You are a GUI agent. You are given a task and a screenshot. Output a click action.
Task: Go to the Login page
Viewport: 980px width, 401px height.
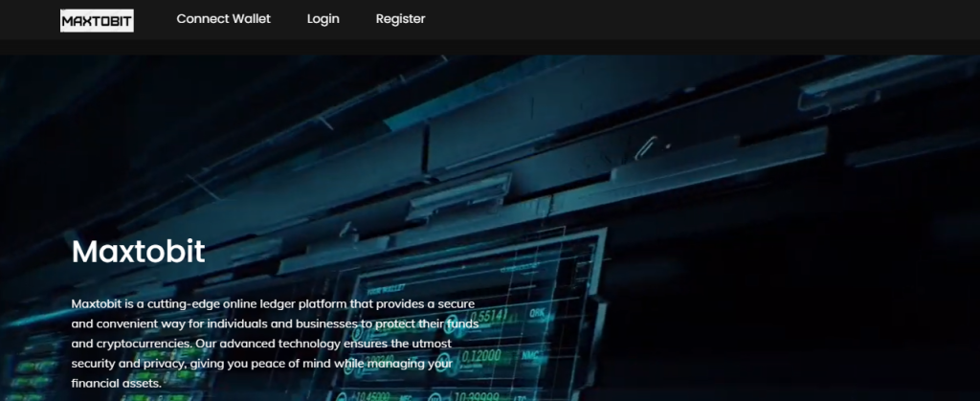(x=323, y=19)
